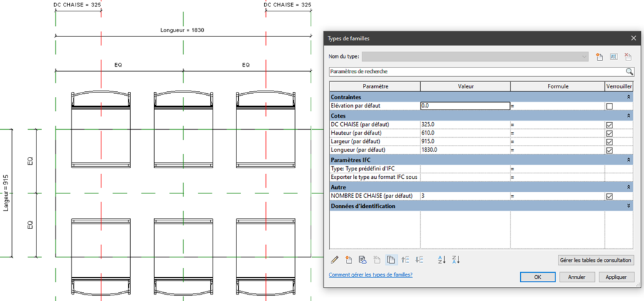Click the Delete type icon

pyautogui.click(x=628, y=57)
